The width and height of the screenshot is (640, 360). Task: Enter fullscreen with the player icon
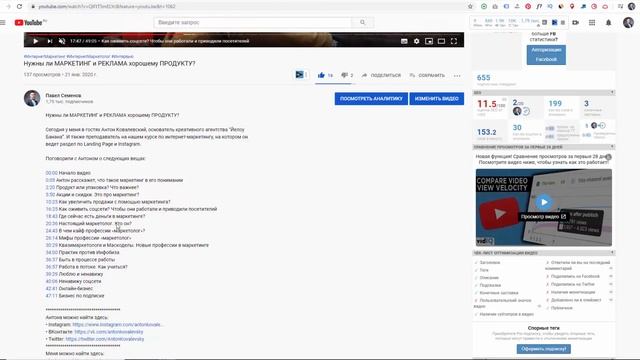tap(454, 41)
